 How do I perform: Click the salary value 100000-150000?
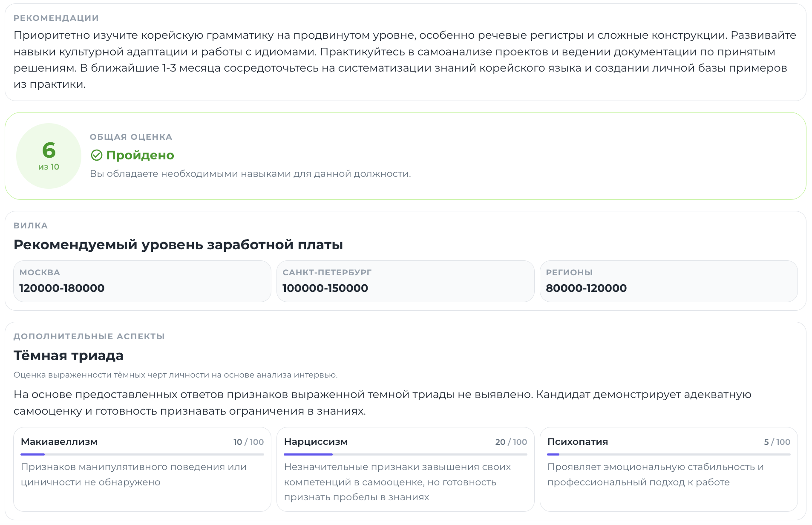(325, 288)
